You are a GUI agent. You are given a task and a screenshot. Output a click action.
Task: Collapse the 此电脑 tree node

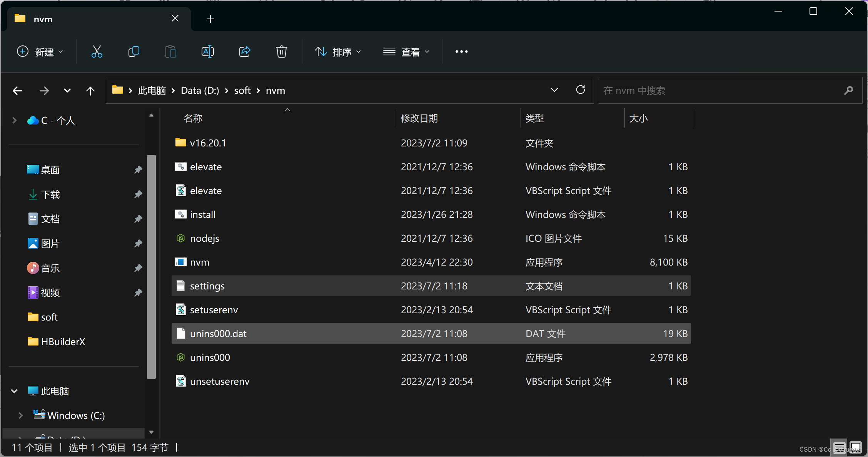coord(14,391)
